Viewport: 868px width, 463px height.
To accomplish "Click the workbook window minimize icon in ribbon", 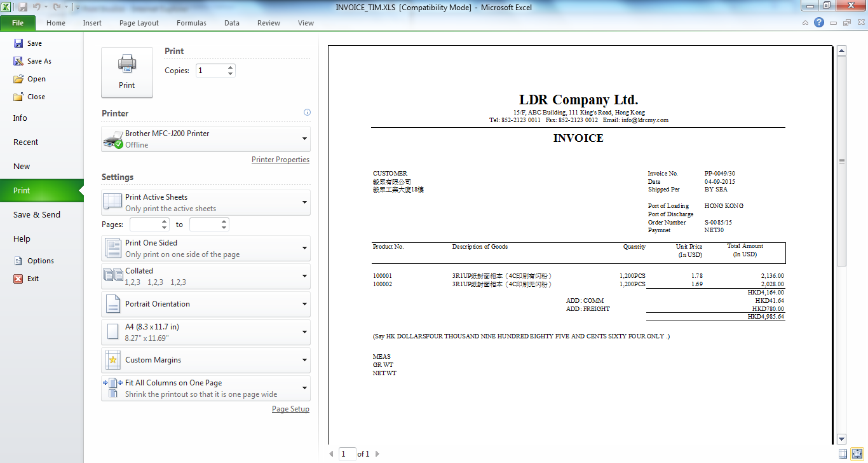I will tap(834, 23).
